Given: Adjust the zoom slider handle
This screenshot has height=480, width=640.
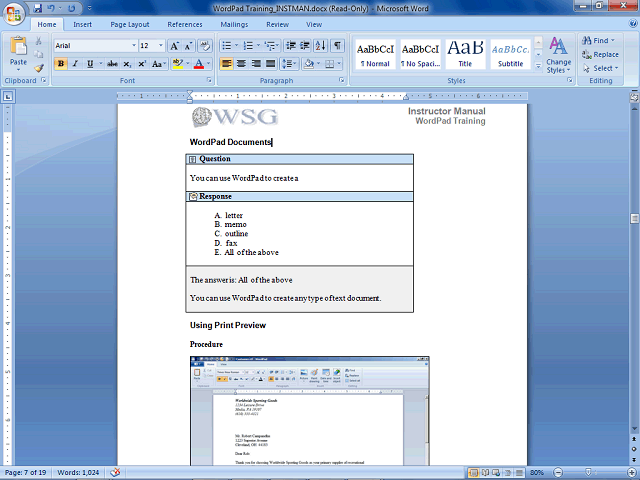Looking at the screenshot, I should pos(588,473).
